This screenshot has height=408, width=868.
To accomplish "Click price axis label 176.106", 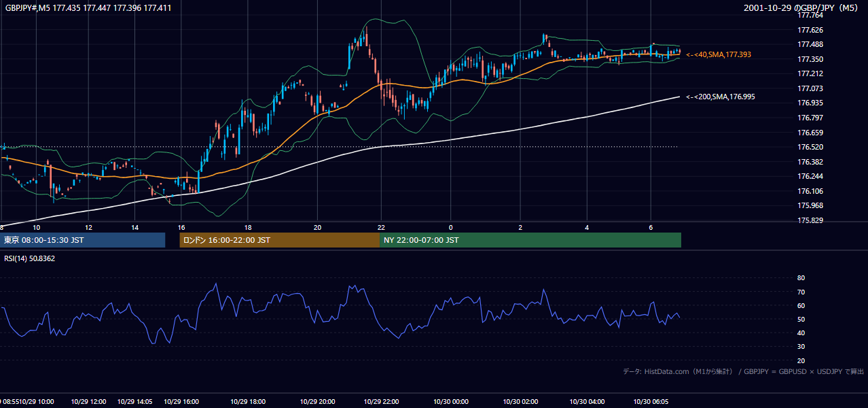I will [x=810, y=191].
